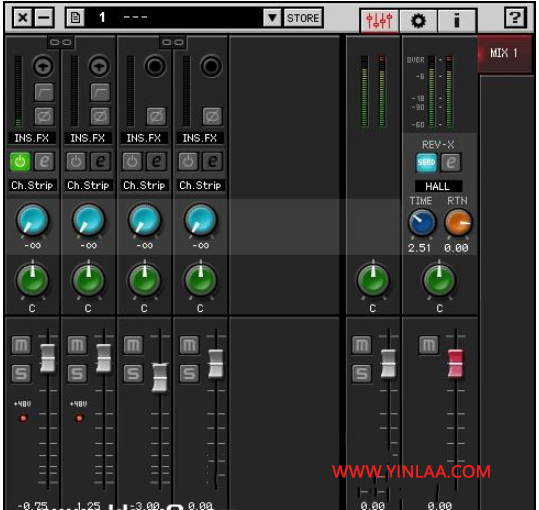Image resolution: width=539 pixels, height=510 pixels.
Task: Toggle high-pass filter on channel 1
Action: 44,92
